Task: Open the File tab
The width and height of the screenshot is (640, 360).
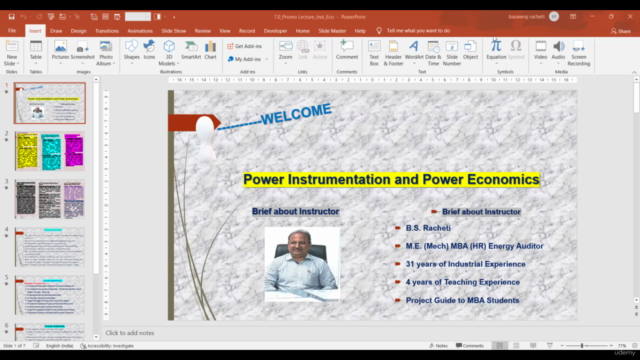Action: (x=12, y=31)
